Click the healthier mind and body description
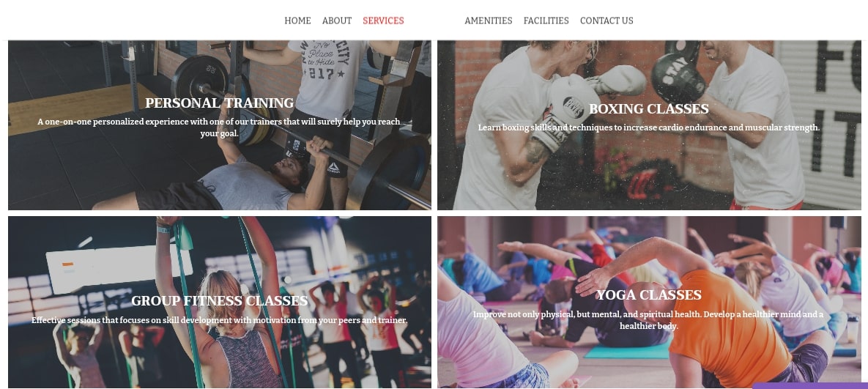Image resolution: width=868 pixels, height=389 pixels. (649, 320)
